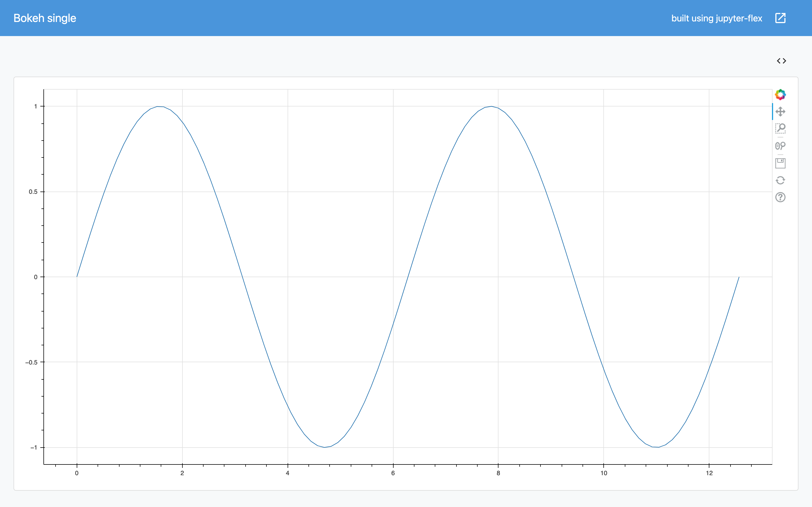Save the plot with the floppy icon
This screenshot has height=507, width=812.
click(x=780, y=163)
